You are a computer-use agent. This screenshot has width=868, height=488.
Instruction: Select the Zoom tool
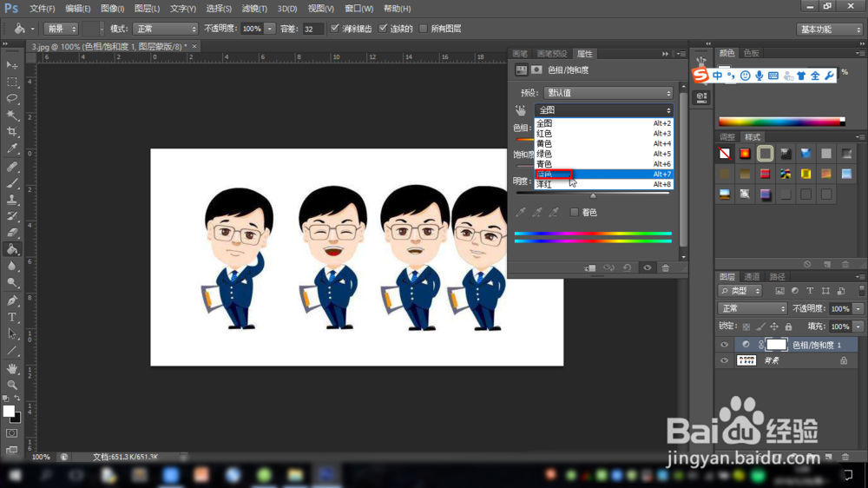[x=11, y=385]
